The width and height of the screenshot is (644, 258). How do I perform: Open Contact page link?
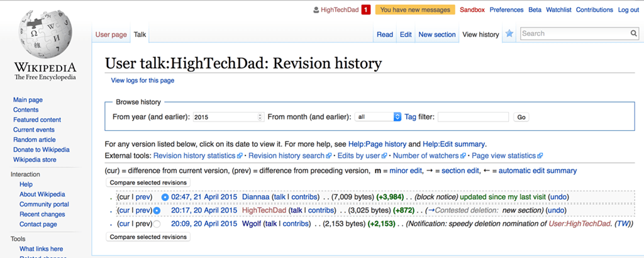38,224
